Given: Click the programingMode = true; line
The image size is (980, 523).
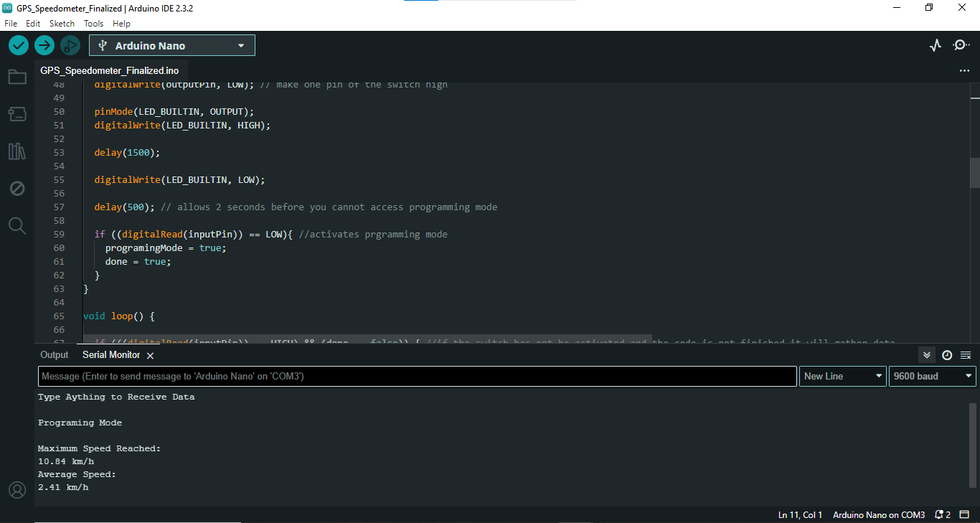Looking at the screenshot, I should click(x=166, y=248).
